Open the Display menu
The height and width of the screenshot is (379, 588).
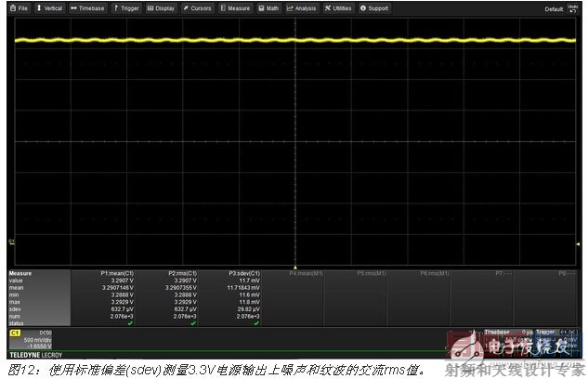tap(161, 8)
